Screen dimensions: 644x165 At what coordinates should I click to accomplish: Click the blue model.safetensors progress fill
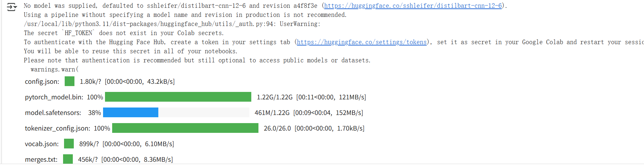(131, 113)
